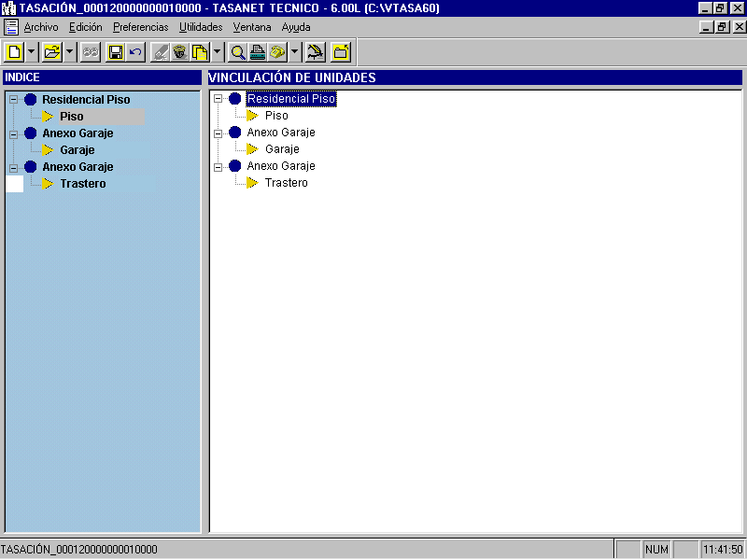Select Residencial Piso in the INDICE tree
The image size is (747, 560).
click(86, 100)
